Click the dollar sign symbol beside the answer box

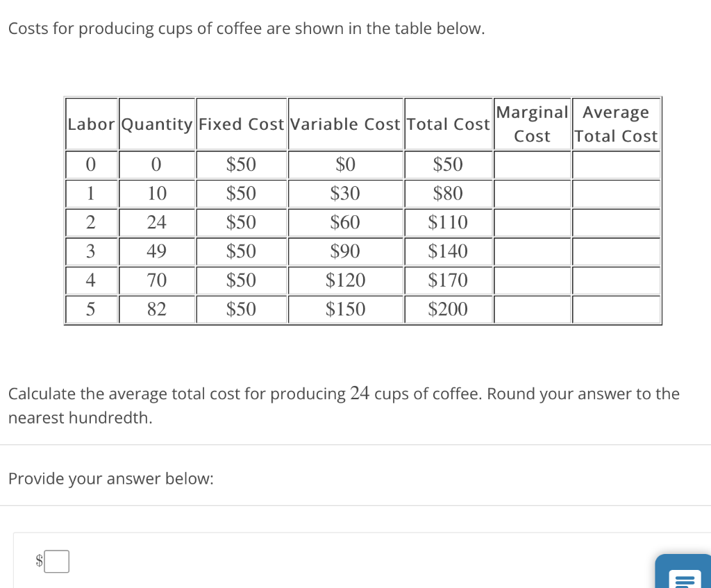38,562
